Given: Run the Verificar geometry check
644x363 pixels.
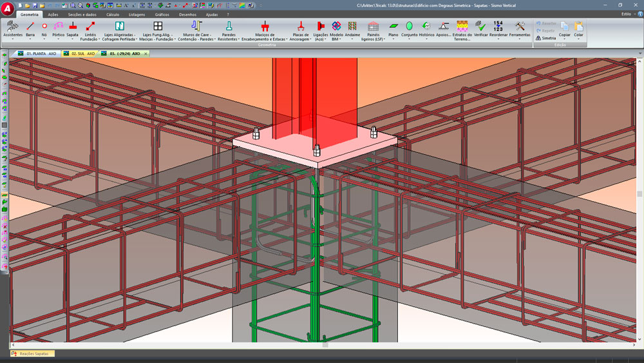Looking at the screenshot, I should click(480, 30).
